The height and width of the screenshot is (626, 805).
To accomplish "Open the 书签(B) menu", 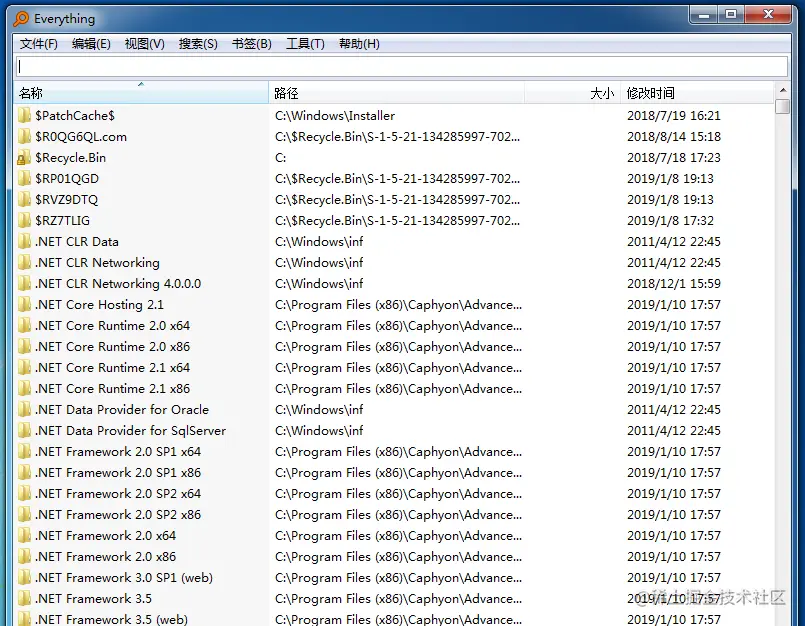I will [x=252, y=44].
